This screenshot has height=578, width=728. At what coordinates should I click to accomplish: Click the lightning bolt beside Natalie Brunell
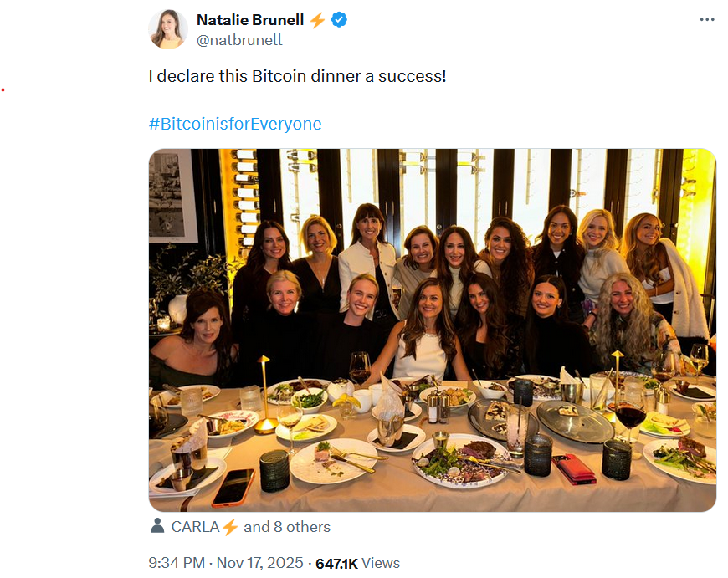(318, 20)
